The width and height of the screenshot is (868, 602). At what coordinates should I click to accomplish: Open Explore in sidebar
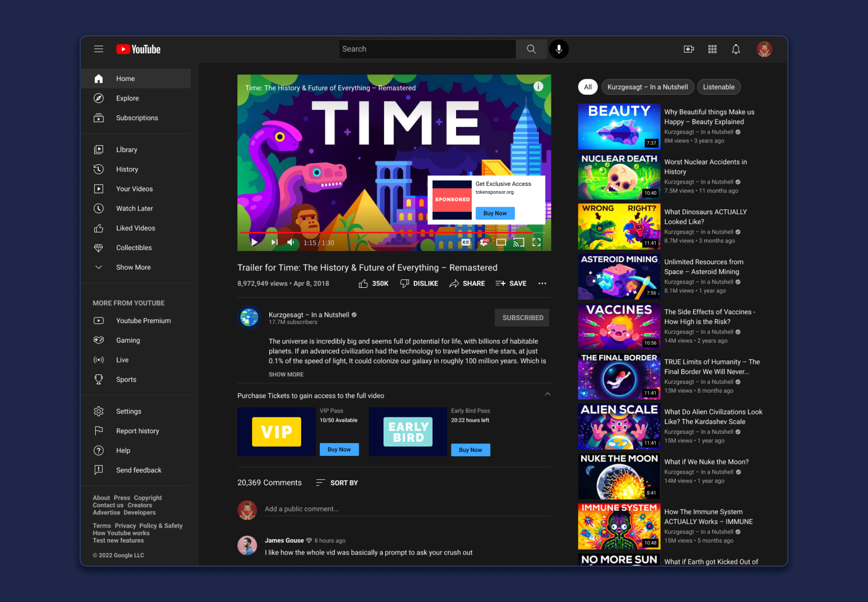click(136, 98)
